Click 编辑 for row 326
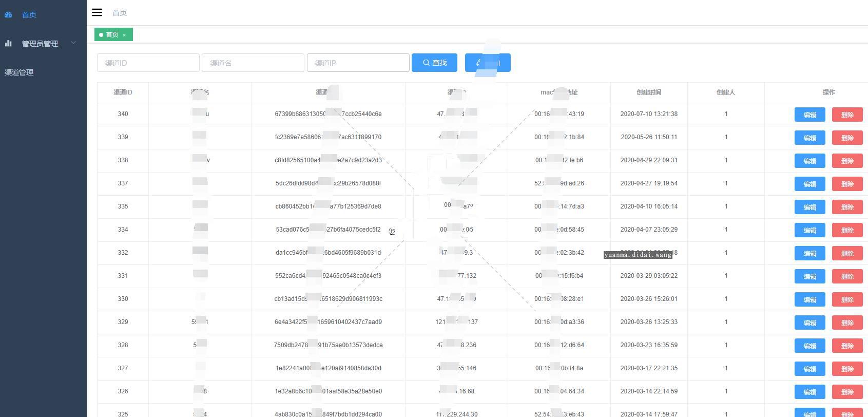 click(810, 392)
